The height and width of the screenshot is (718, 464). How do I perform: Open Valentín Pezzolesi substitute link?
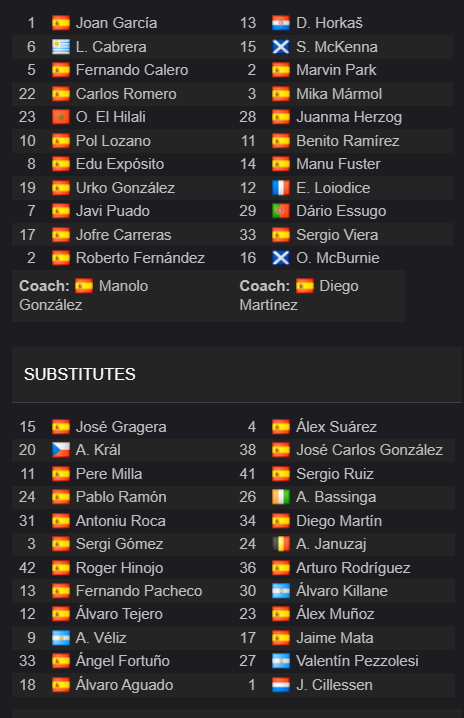point(357,661)
